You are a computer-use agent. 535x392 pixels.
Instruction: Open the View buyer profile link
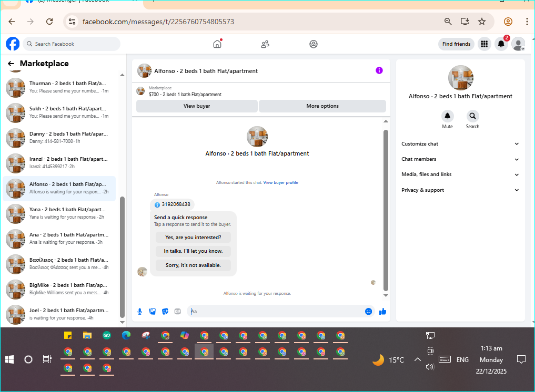(280, 183)
